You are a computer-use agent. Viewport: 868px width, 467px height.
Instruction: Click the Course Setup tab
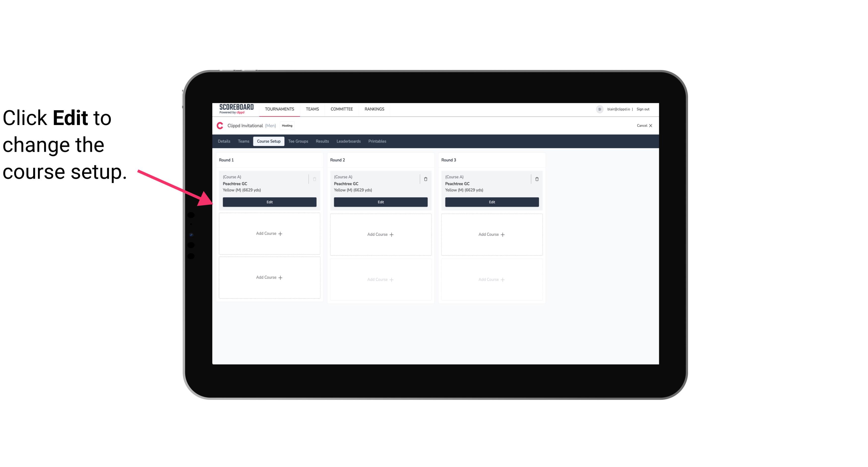tap(268, 141)
